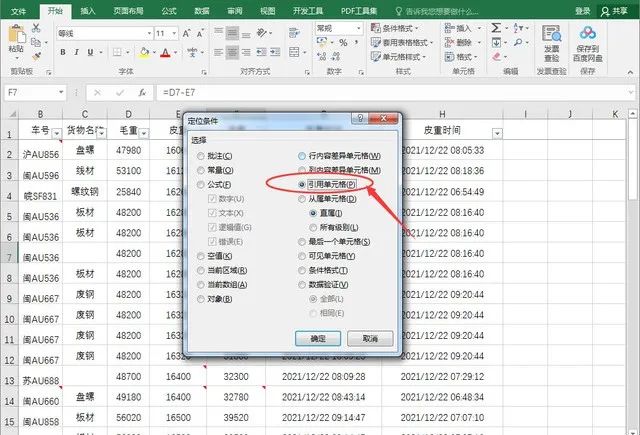Click the Fill Color yellow bucket swatch

pyautogui.click(x=144, y=53)
